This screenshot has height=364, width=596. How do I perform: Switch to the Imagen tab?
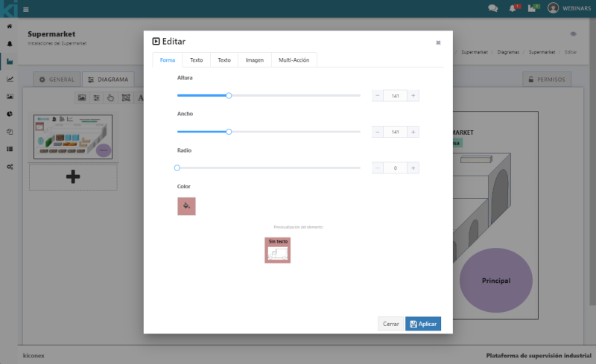(255, 60)
